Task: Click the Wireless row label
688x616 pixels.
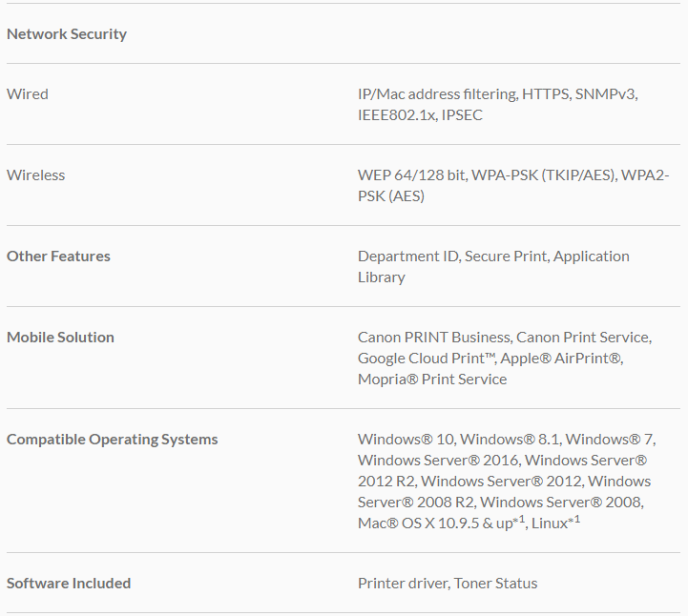Action: [36, 175]
